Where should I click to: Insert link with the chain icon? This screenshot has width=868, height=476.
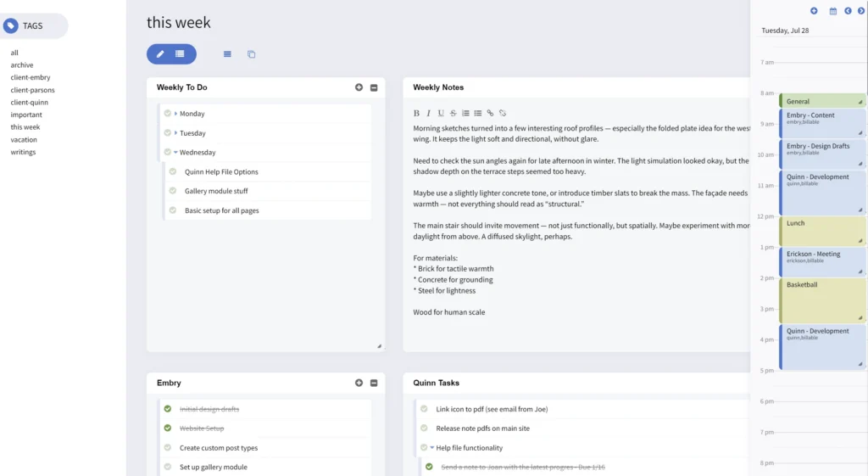[x=490, y=113]
